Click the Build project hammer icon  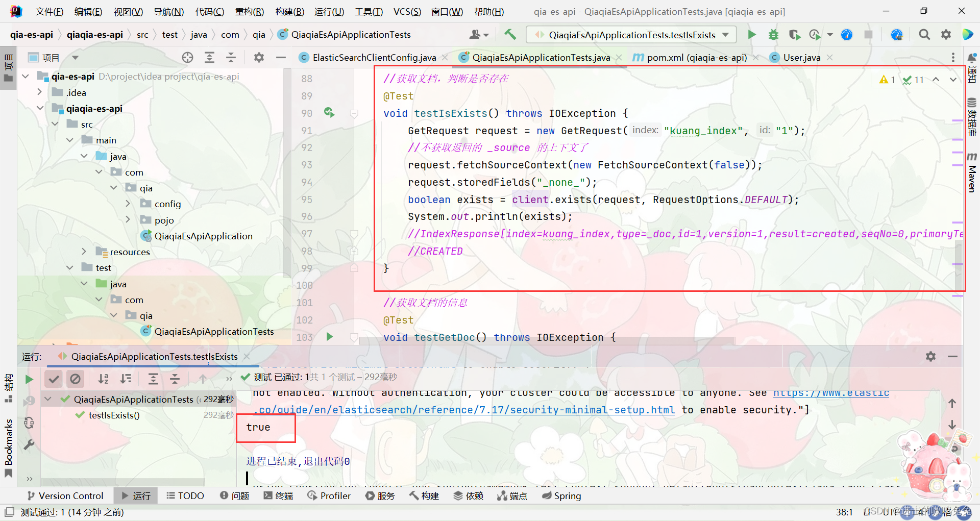click(510, 35)
